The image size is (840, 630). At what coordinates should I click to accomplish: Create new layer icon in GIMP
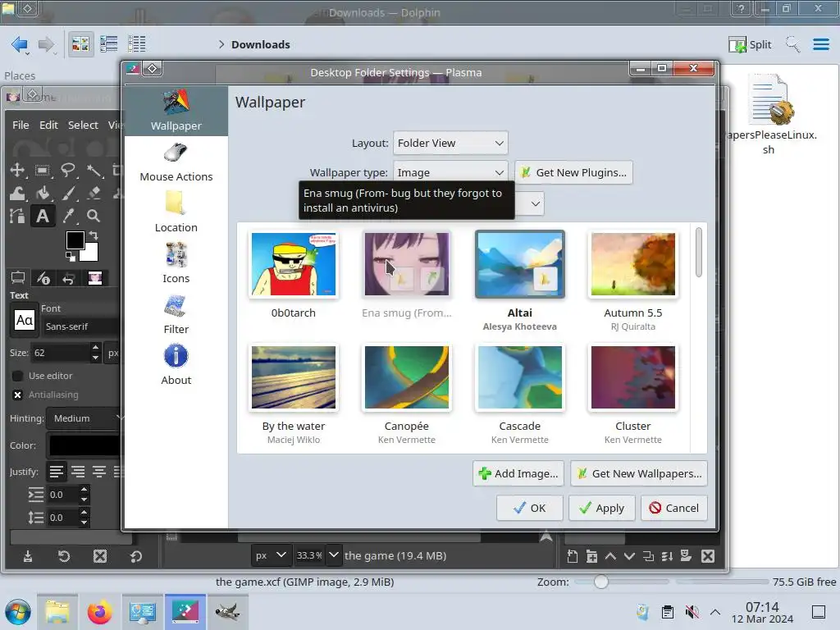click(x=572, y=556)
